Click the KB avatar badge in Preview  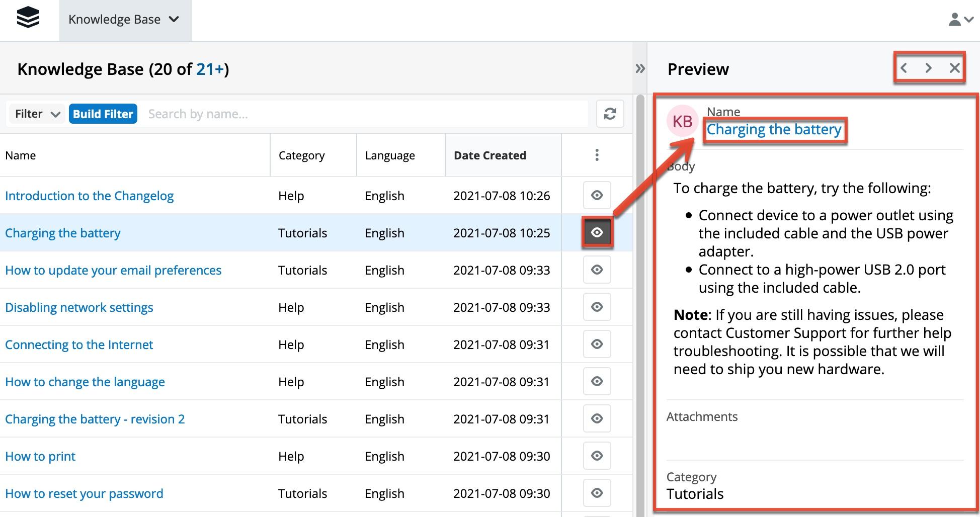click(x=682, y=121)
